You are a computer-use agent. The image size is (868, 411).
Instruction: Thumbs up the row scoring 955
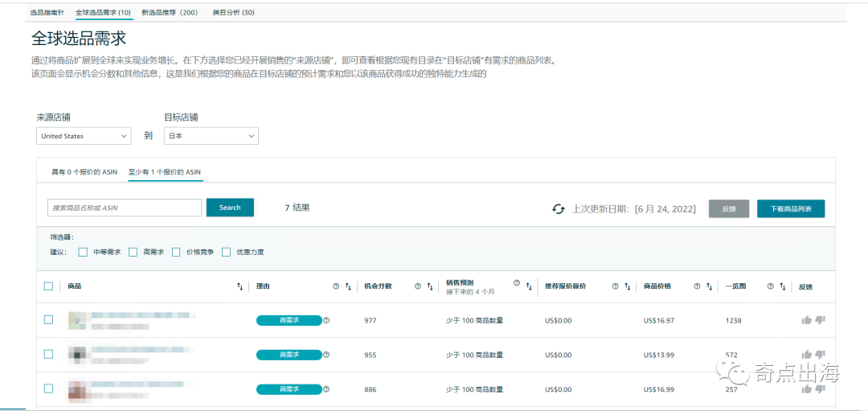(807, 354)
